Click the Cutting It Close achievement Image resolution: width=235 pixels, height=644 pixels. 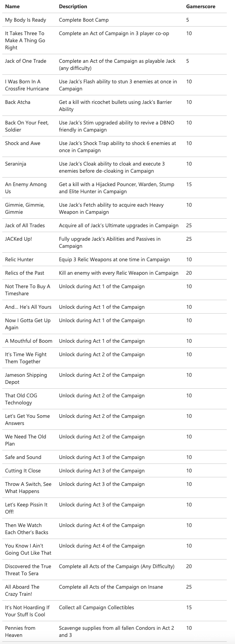23,471
